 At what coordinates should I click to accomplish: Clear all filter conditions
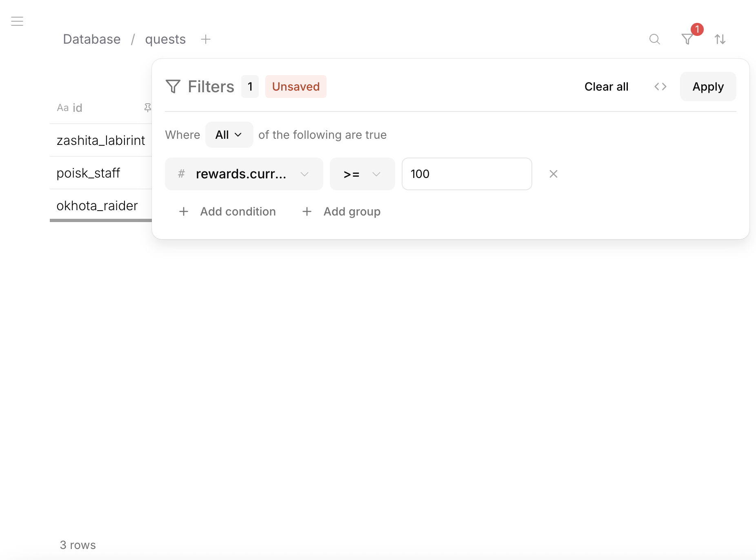pyautogui.click(x=606, y=86)
